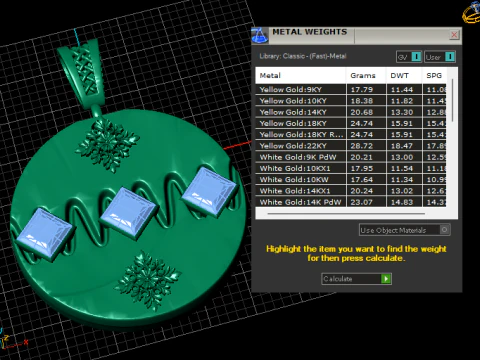Viewport: 480px width, 360px height.
Task: Click the 13.02 DWT value
Action: click(x=402, y=191)
